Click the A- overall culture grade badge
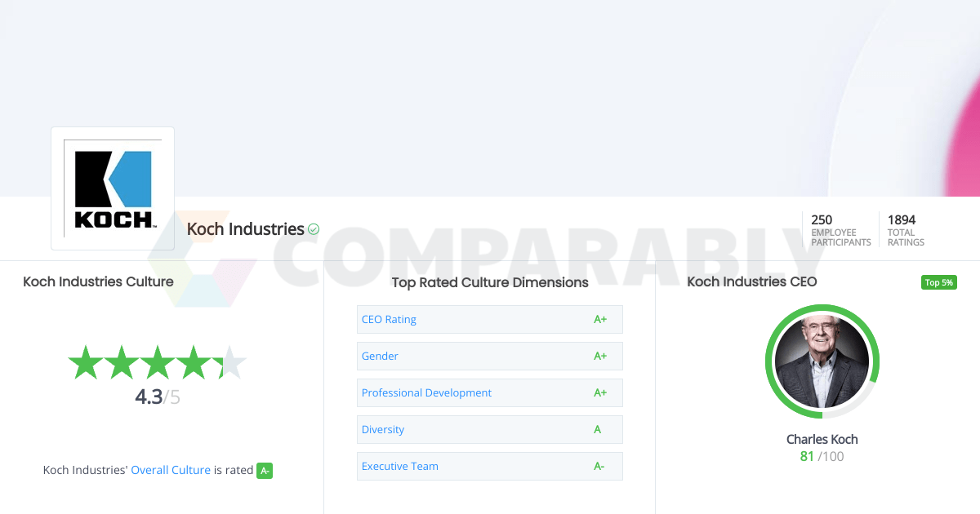 [265, 471]
